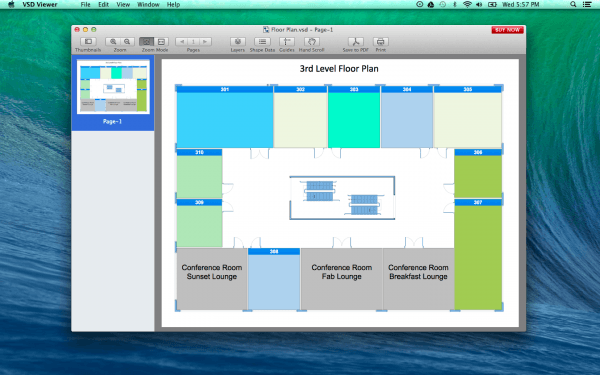The width and height of the screenshot is (600, 375).
Task: Click Conference Room Fab Lounge text
Action: click(342, 272)
